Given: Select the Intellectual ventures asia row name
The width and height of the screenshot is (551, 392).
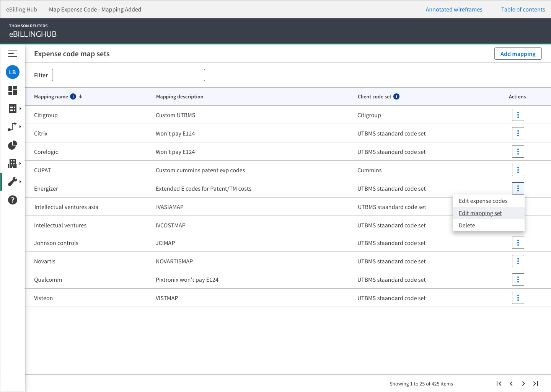Looking at the screenshot, I should click(x=66, y=207).
